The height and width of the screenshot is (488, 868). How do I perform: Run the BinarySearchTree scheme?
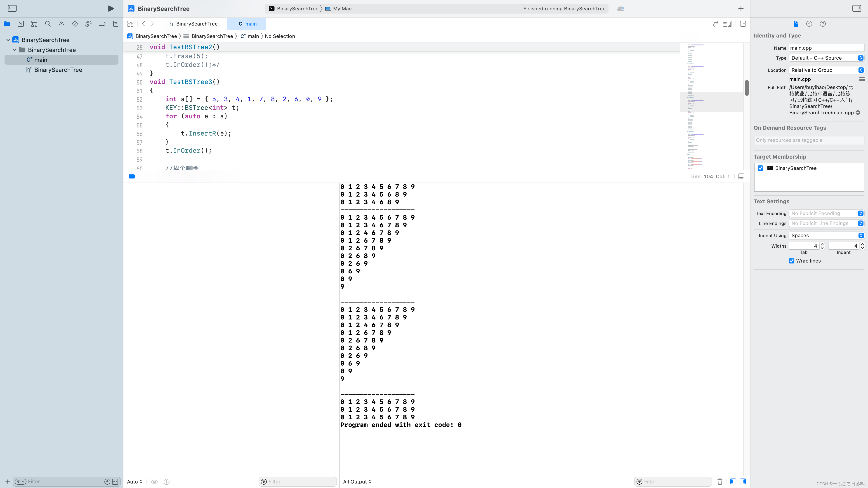[x=111, y=8]
